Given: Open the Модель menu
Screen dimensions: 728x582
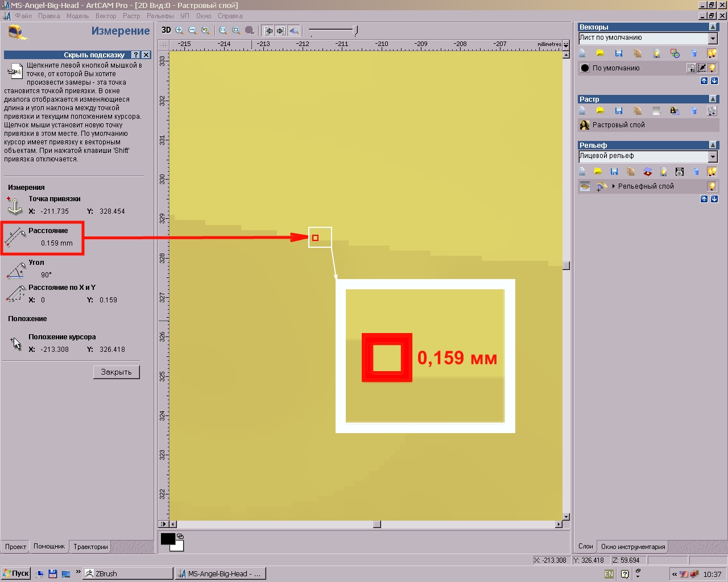Looking at the screenshot, I should coord(77,16).
